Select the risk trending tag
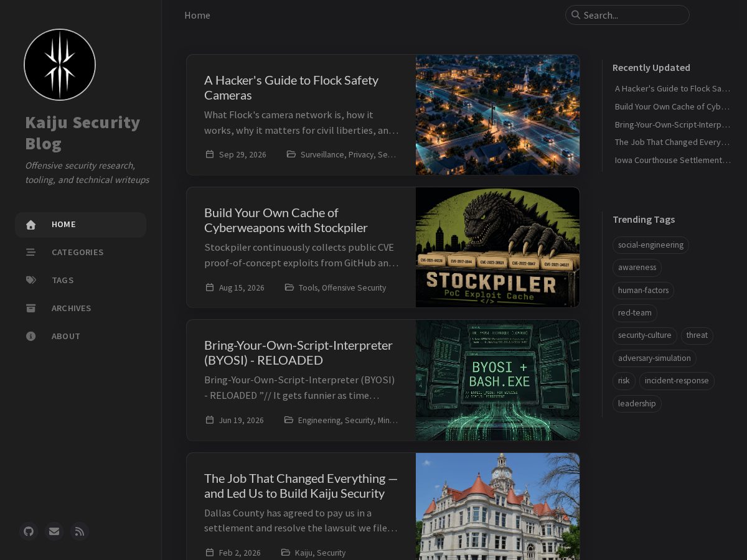 pyautogui.click(x=624, y=380)
